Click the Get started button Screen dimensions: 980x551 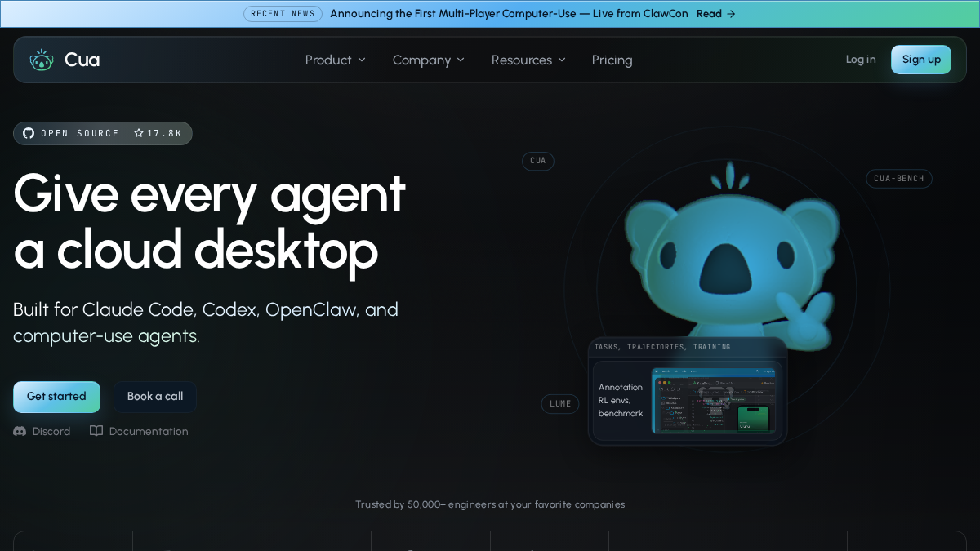click(56, 397)
